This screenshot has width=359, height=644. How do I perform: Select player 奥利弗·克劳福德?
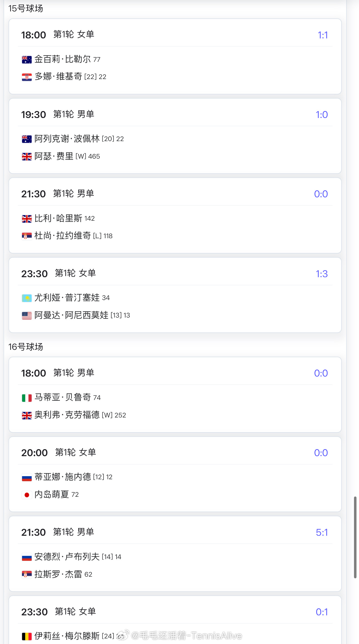click(x=67, y=415)
